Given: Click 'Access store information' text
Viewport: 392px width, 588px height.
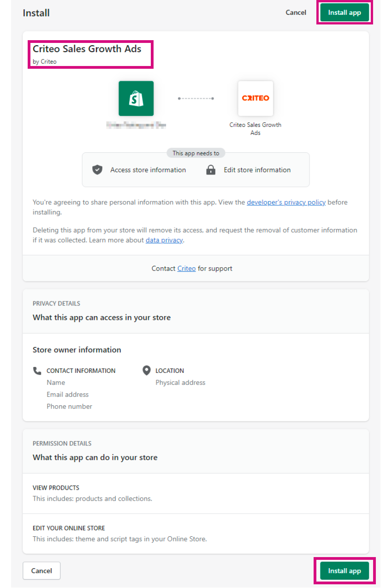Looking at the screenshot, I should pyautogui.click(x=148, y=170).
